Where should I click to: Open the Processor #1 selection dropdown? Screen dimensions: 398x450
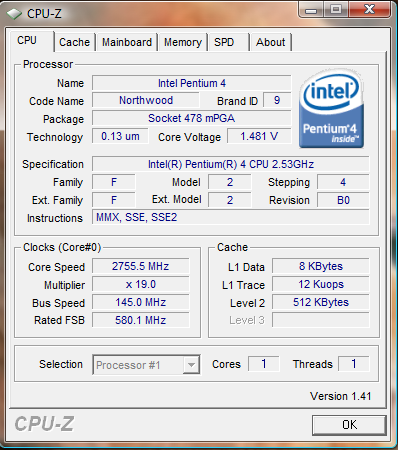click(x=146, y=365)
